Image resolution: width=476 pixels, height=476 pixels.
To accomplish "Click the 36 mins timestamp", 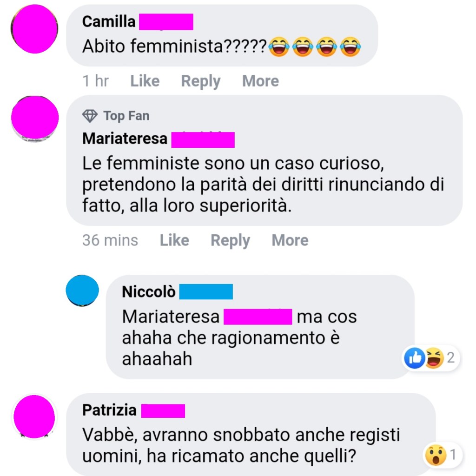I will coord(110,240).
